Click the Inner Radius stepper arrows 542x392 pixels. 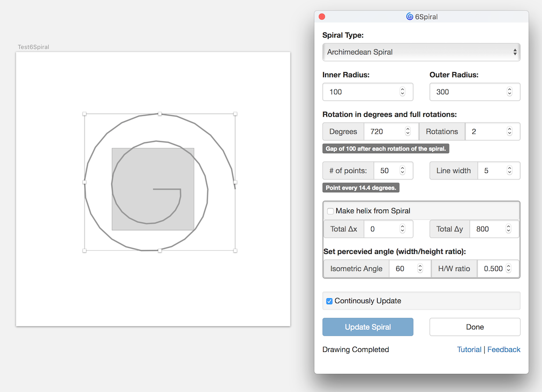point(403,92)
